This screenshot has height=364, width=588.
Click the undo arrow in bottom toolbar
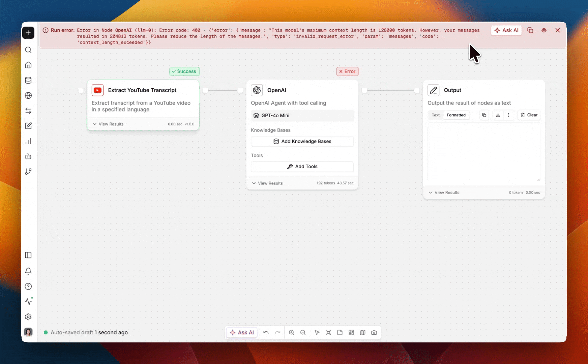(x=266, y=332)
